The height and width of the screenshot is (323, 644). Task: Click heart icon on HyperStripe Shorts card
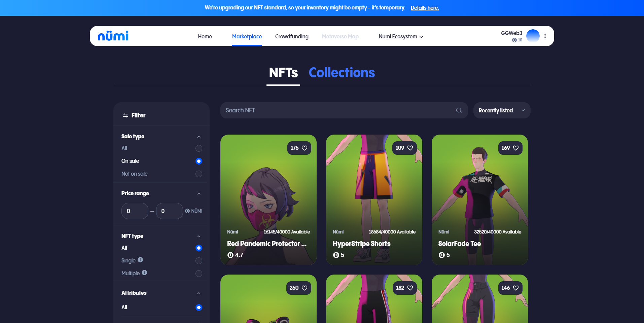point(410,148)
